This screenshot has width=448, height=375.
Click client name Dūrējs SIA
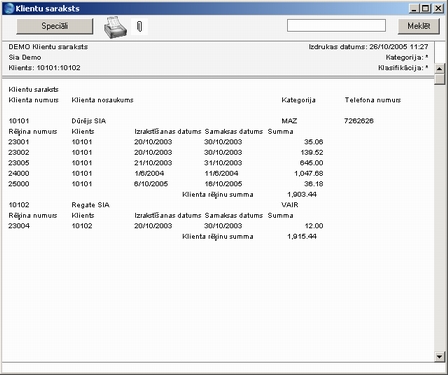[89, 121]
